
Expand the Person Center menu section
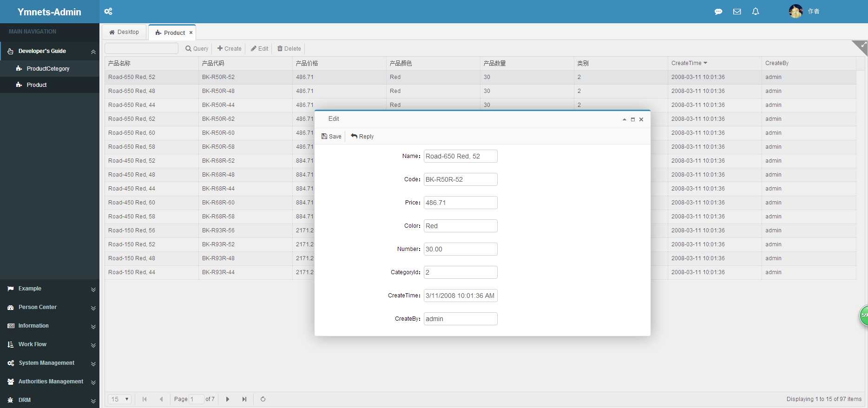coord(50,307)
